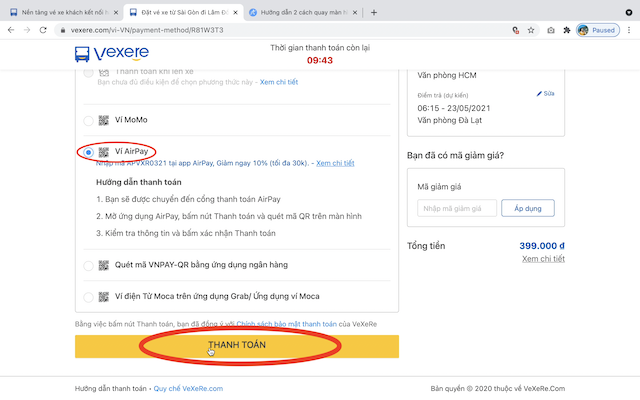Select the pay-on-boarding radio button
640x400 pixels.
click(88, 73)
